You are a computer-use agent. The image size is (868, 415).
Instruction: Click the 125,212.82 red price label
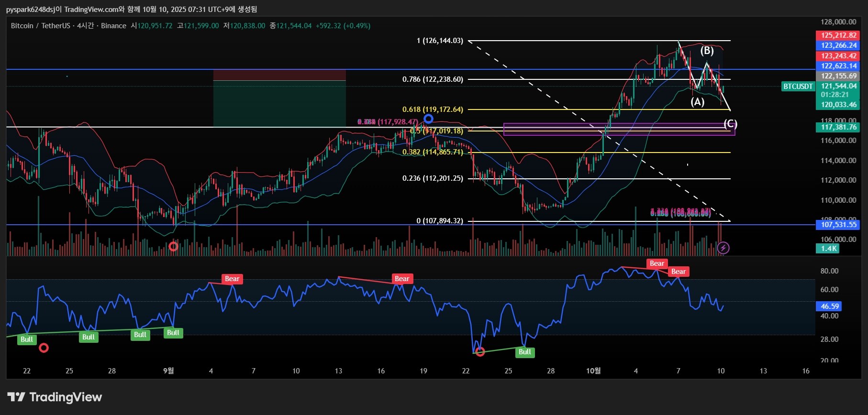coord(838,35)
